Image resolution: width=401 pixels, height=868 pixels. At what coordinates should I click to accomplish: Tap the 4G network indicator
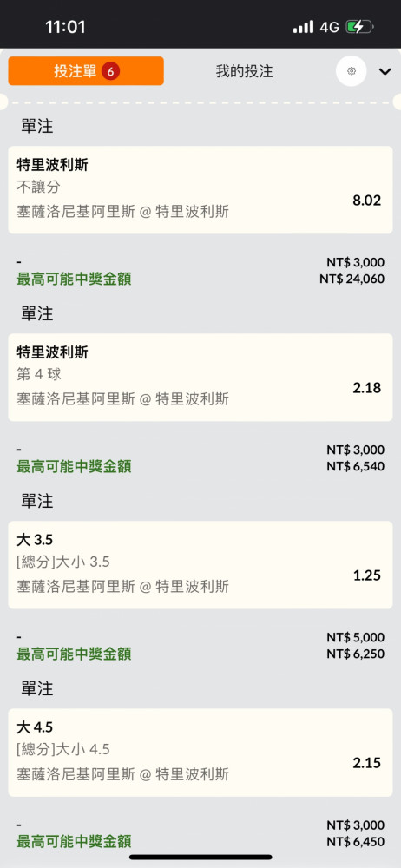coord(329,27)
